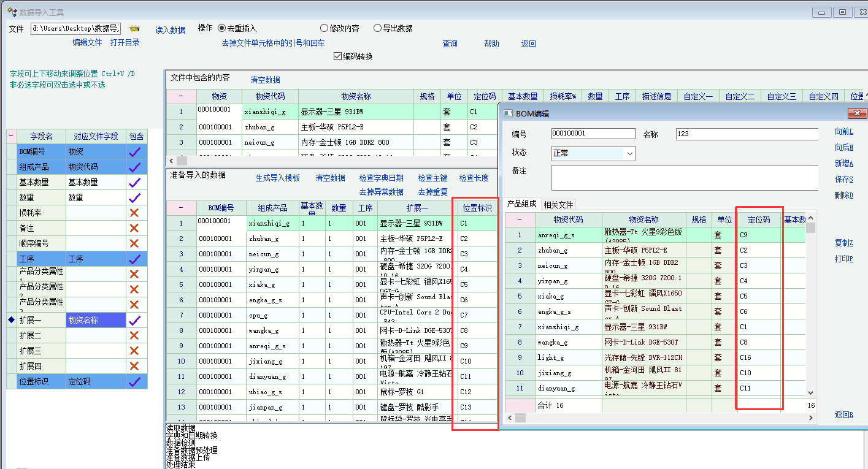Uncheck the 编码转换 checkbox

point(337,56)
